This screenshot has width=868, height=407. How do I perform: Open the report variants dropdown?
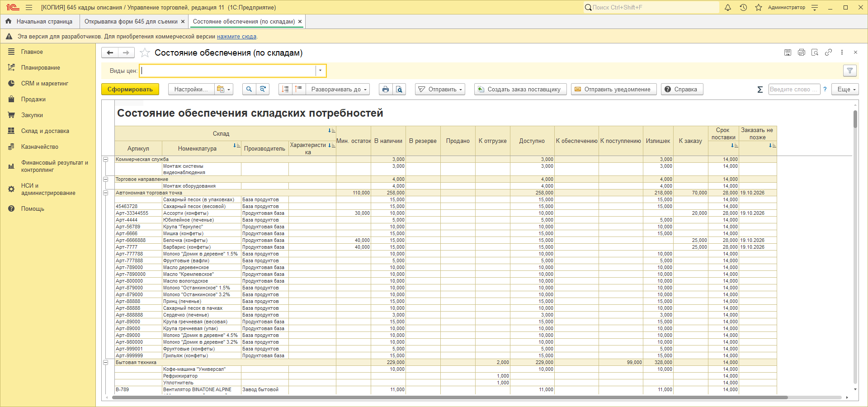tap(224, 90)
